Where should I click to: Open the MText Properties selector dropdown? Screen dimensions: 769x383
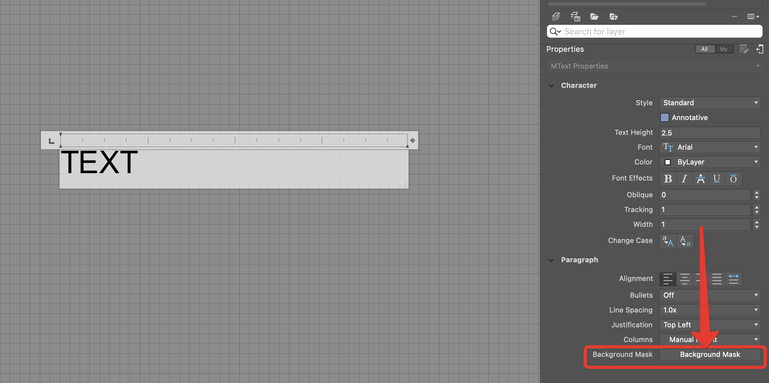point(654,66)
